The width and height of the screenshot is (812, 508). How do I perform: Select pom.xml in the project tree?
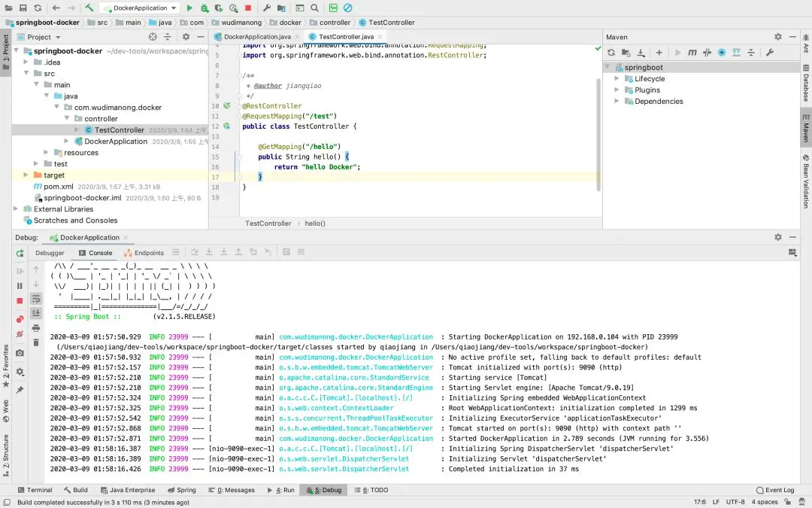click(58, 186)
